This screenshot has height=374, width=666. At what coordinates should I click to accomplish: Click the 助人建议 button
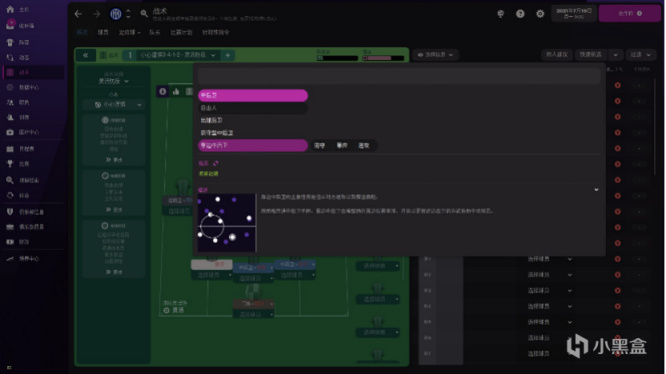556,55
